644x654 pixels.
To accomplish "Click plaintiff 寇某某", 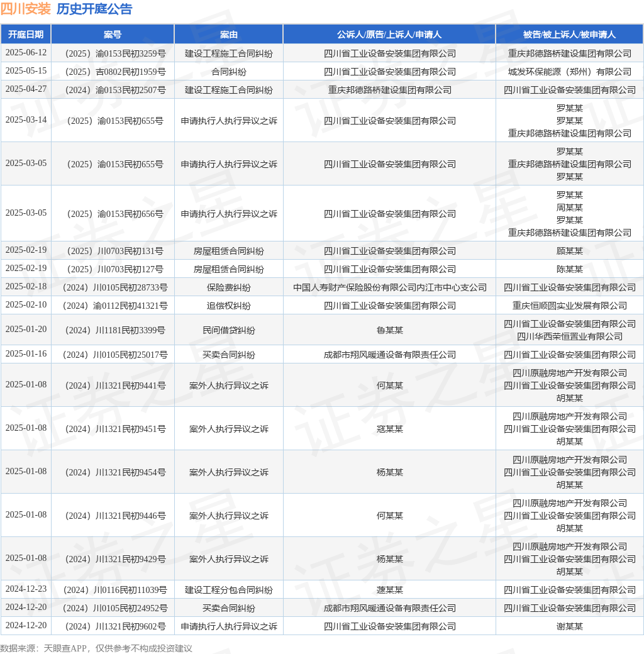I will click(x=389, y=429).
